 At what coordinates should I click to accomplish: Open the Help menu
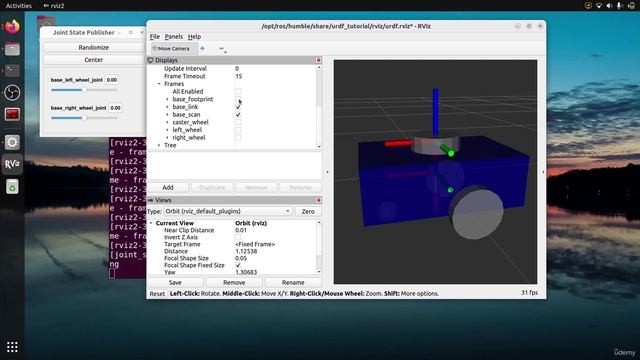click(194, 37)
